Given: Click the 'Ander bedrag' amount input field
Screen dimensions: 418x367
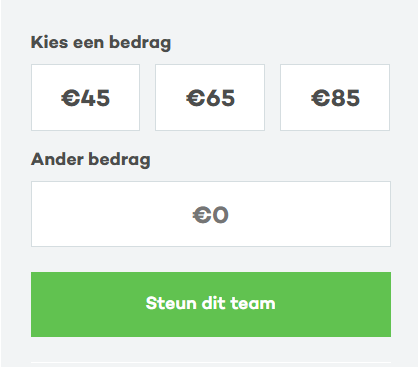Looking at the screenshot, I should pyautogui.click(x=211, y=214).
